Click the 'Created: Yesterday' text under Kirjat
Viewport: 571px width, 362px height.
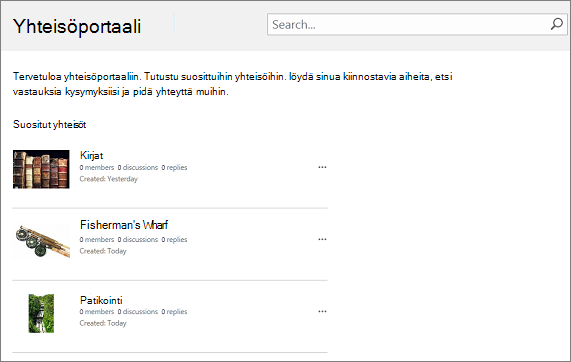point(109,179)
